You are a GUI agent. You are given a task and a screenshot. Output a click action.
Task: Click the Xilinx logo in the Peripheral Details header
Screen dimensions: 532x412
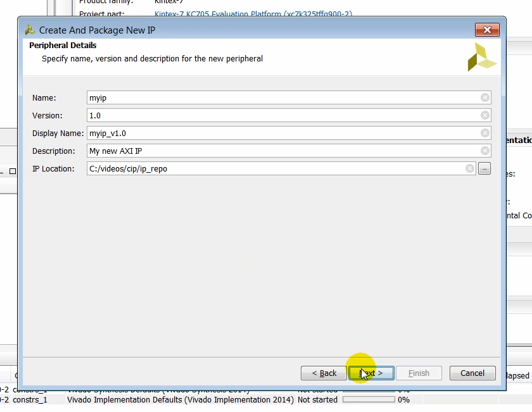[481, 56]
